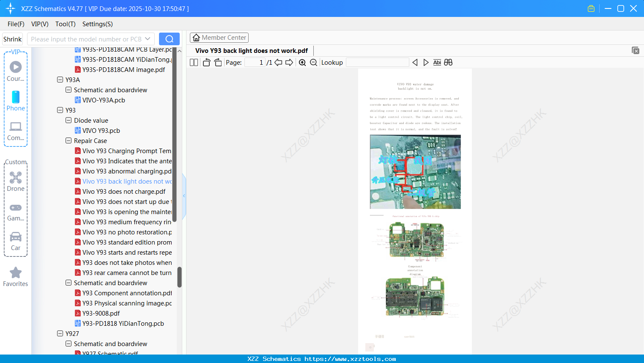This screenshot has height=363, width=644.
Task: Open the xzztools.com link in status bar
Action: click(x=350, y=359)
